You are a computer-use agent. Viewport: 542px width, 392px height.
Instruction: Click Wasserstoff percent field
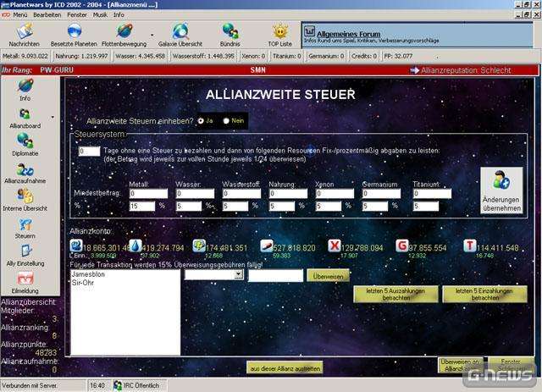(235, 207)
